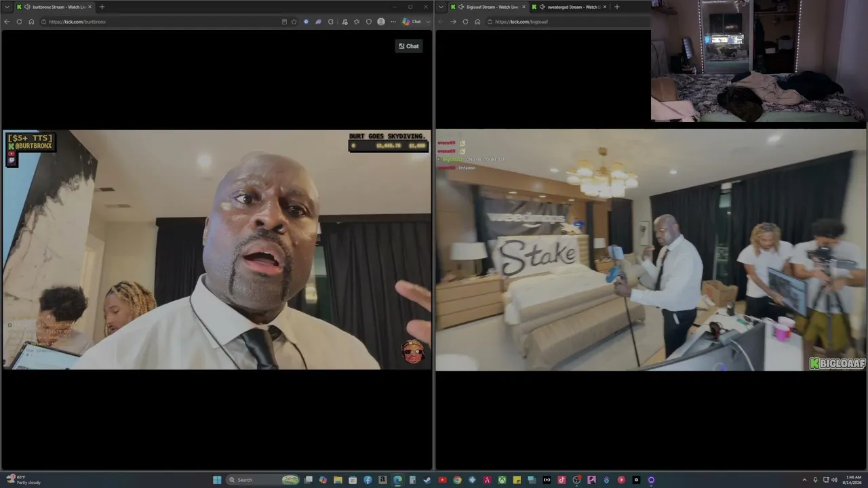This screenshot has width=868, height=488.
Task: Switch to the Bigloaaf Stream tab
Action: [x=488, y=7]
